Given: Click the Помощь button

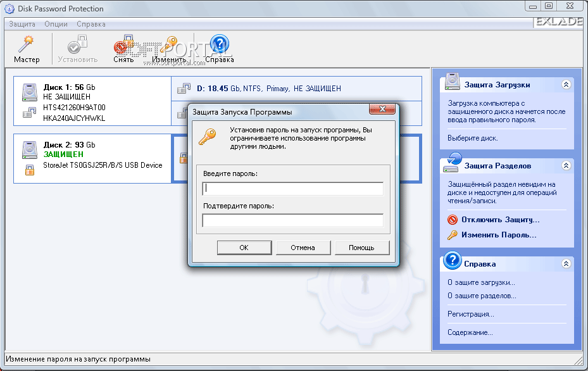Looking at the screenshot, I should coord(362,248).
